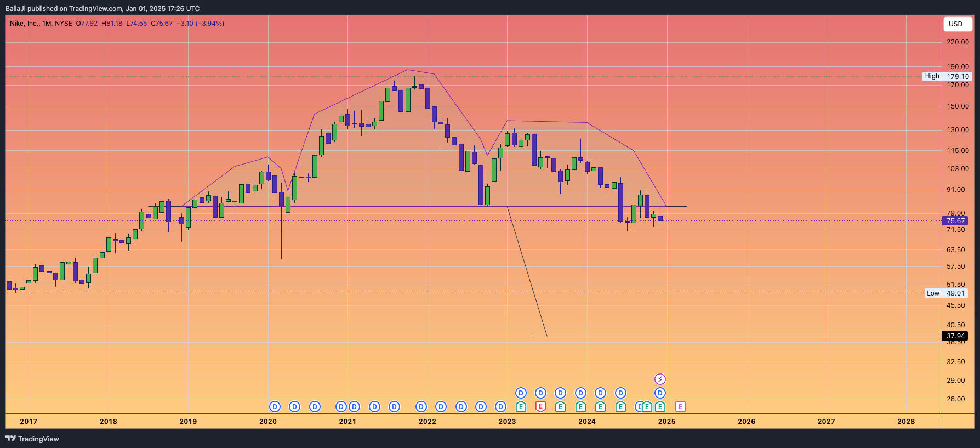Click the green earnings E marker nearest the 2024 label
This screenshot has width=980, height=448.
pyautogui.click(x=580, y=406)
